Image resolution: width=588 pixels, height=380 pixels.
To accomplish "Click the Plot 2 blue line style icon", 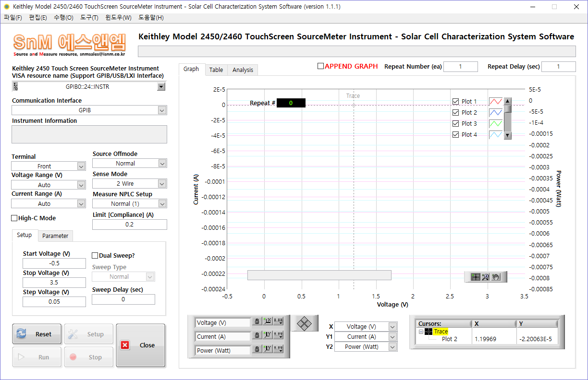I will tap(496, 112).
